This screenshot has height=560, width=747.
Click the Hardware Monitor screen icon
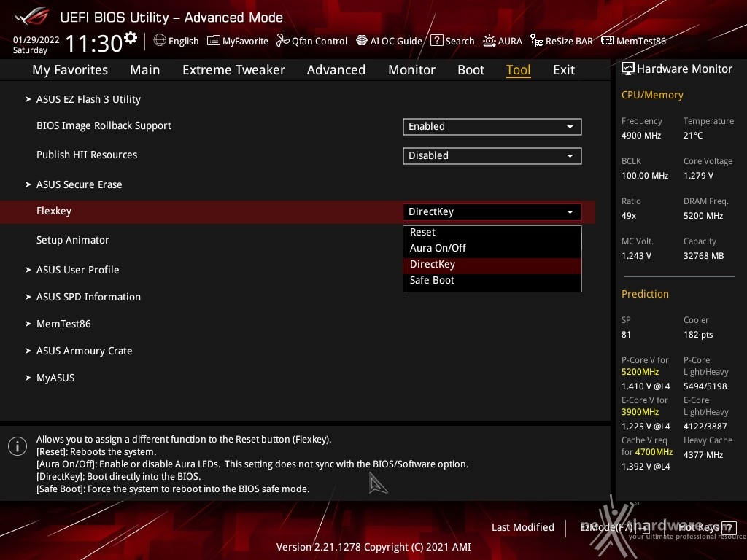coord(628,69)
